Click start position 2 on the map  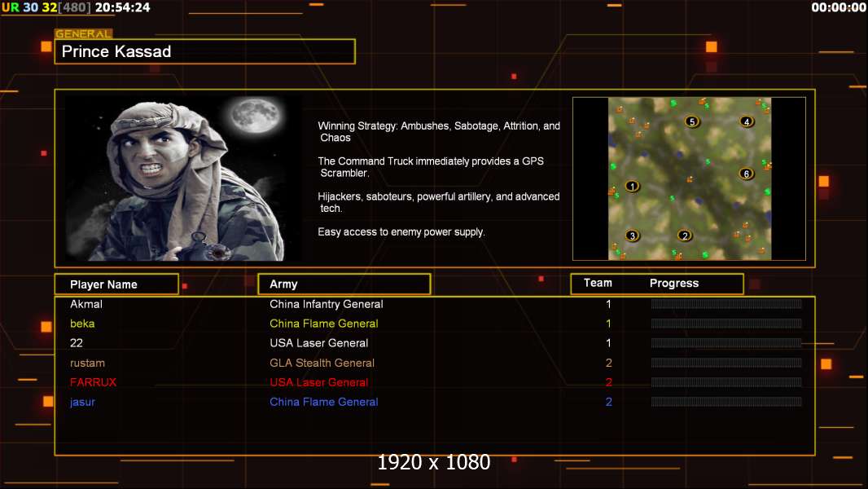685,236
